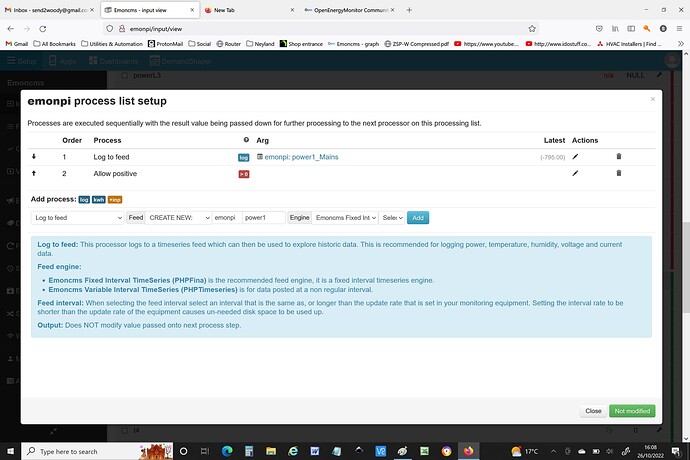Open the Windows Start menu
This screenshot has height=460, width=690.
(x=11, y=451)
